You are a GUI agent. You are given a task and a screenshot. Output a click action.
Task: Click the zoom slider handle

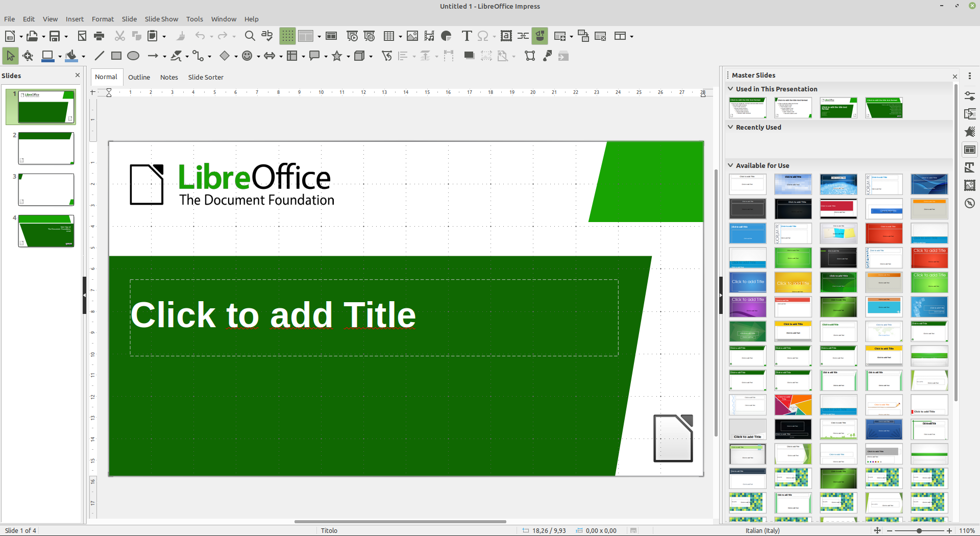[919, 530]
